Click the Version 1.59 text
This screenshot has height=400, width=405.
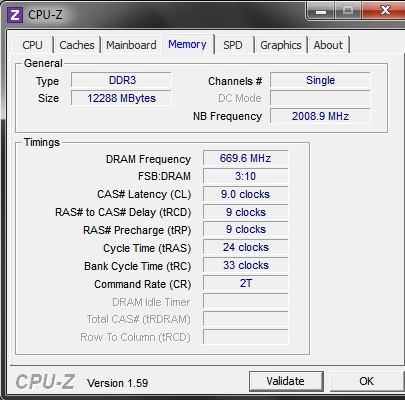point(118,383)
